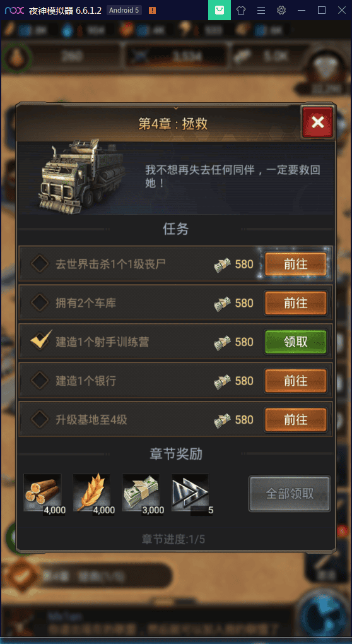Click the wood logs reward icon

coord(43,492)
